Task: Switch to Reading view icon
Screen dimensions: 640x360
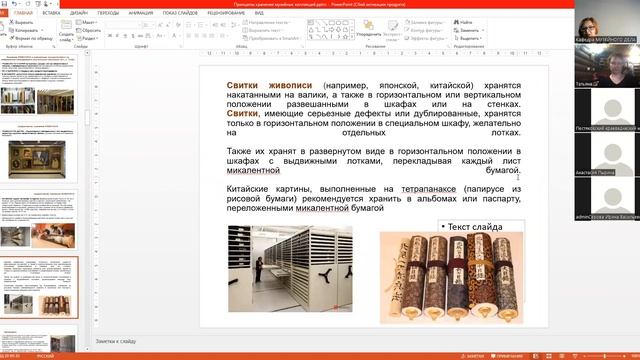Action: pyautogui.click(x=562, y=356)
